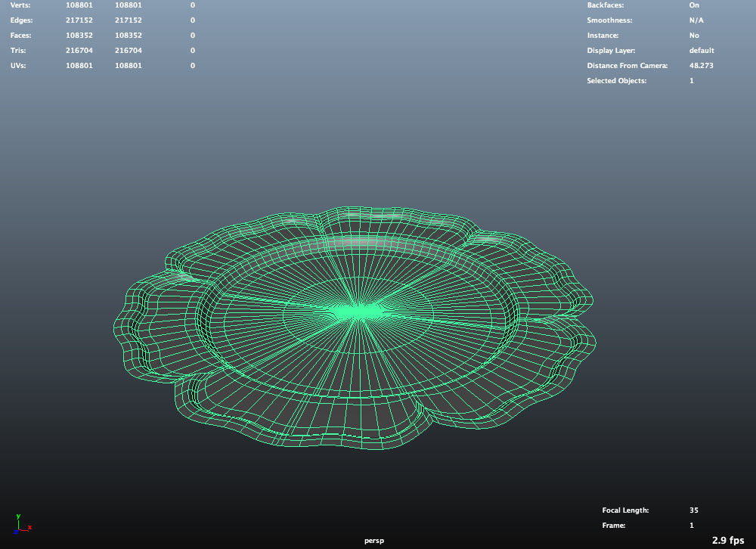Click the 'Frame:' label
Viewport: 756px width, 549px height.
pyautogui.click(x=614, y=526)
